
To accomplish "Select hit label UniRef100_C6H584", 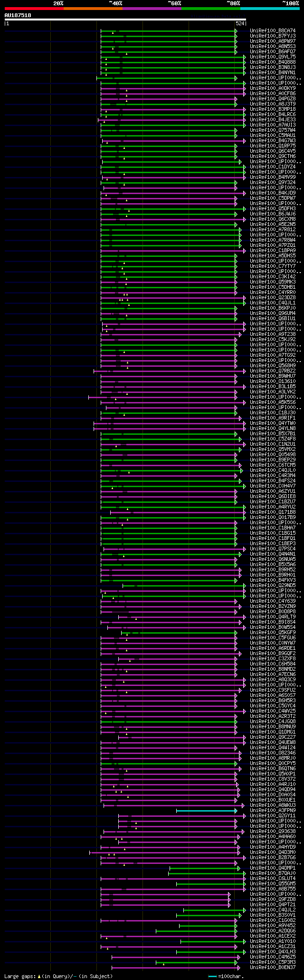I will pos(273,664).
